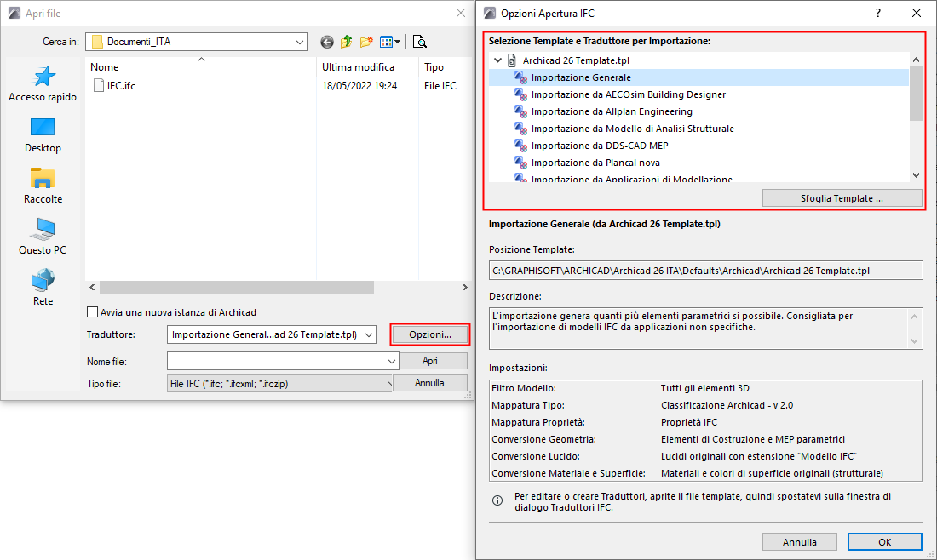Select Desktop in the places sidebar
The width and height of the screenshot is (937, 560).
click(x=43, y=135)
